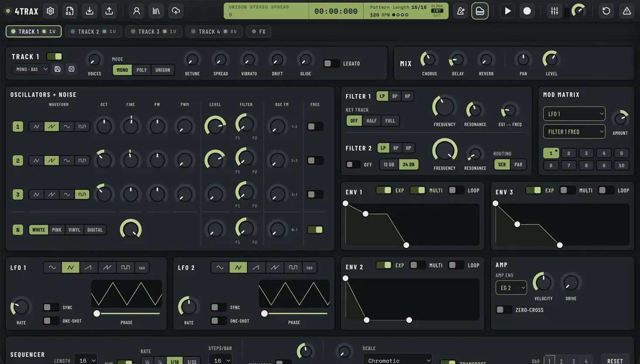Select triangle waveform for oscillator 3
This screenshot has height=364, width=640.
(36, 195)
